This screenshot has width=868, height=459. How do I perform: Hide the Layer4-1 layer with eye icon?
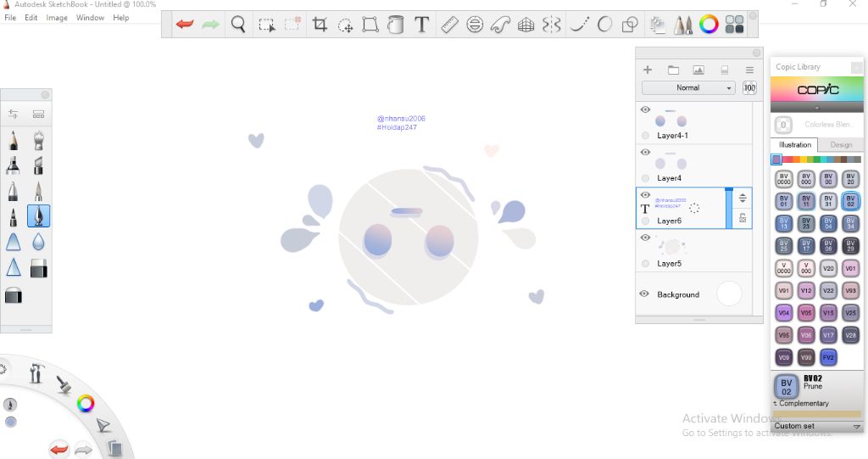click(x=645, y=110)
